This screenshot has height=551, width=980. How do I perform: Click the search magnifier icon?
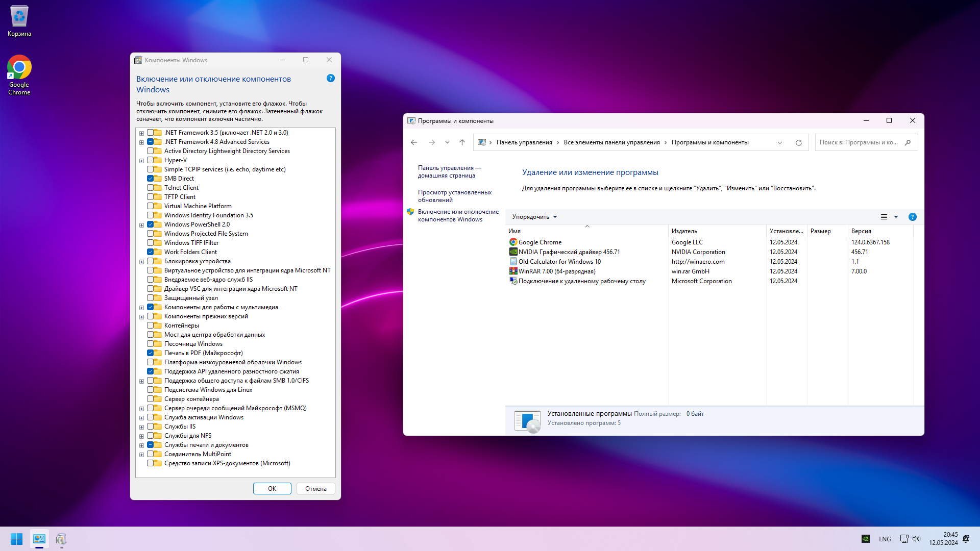tap(908, 143)
